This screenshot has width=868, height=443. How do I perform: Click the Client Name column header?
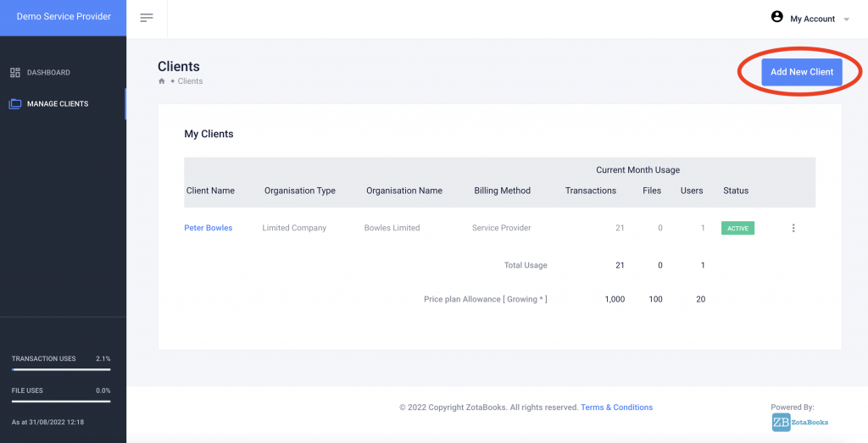(x=210, y=191)
